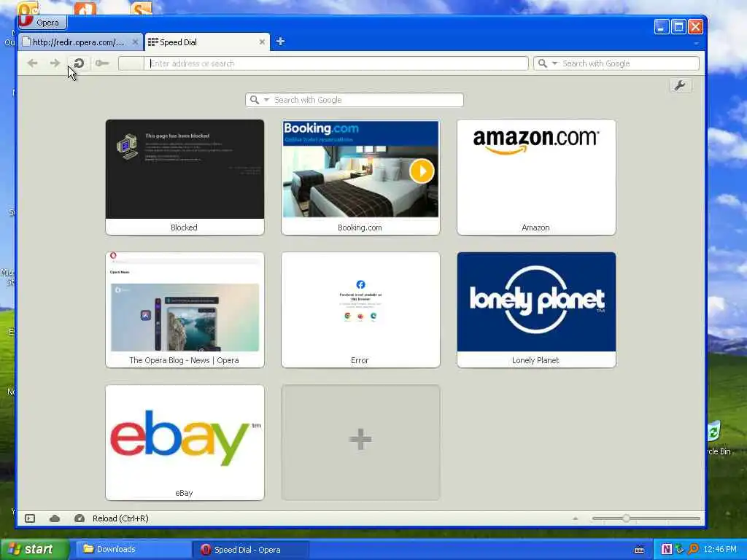This screenshot has height=560, width=747.
Task: Open the Error speed dial entry
Action: coord(360,310)
